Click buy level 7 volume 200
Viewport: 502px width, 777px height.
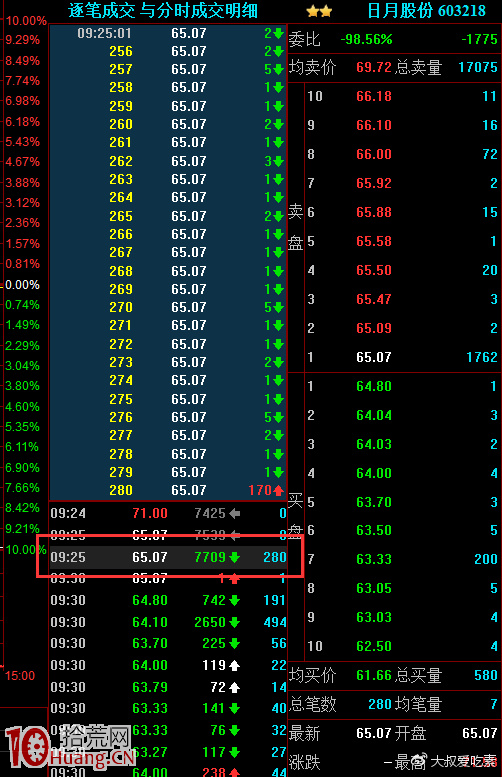point(486,559)
